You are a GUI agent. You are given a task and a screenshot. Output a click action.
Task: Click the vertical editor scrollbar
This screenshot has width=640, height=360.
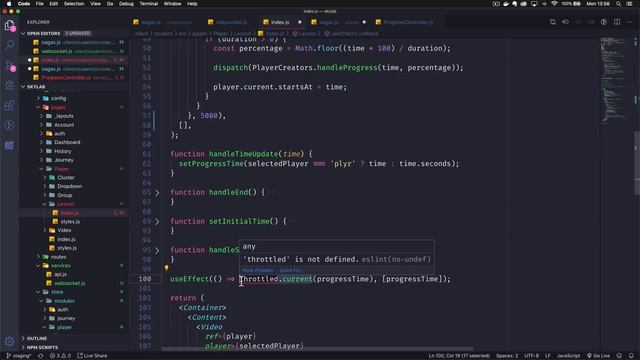[x=636, y=163]
